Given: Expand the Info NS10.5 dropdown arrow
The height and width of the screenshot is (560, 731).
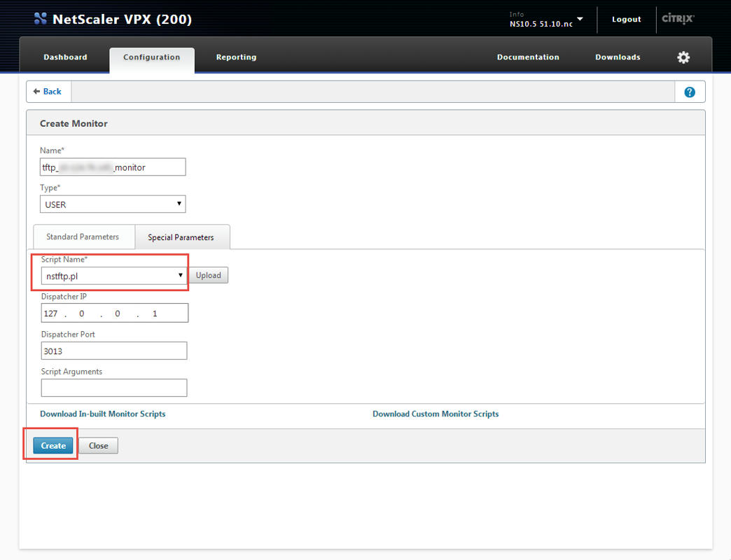Looking at the screenshot, I should tap(580, 19).
